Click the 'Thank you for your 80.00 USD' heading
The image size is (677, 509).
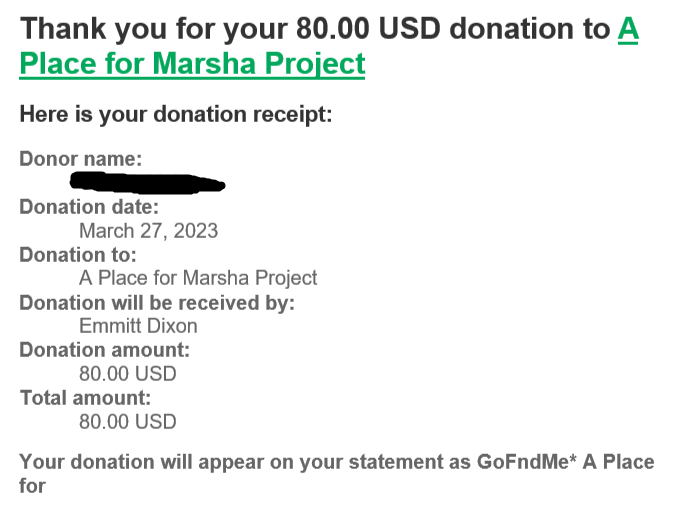(230, 29)
